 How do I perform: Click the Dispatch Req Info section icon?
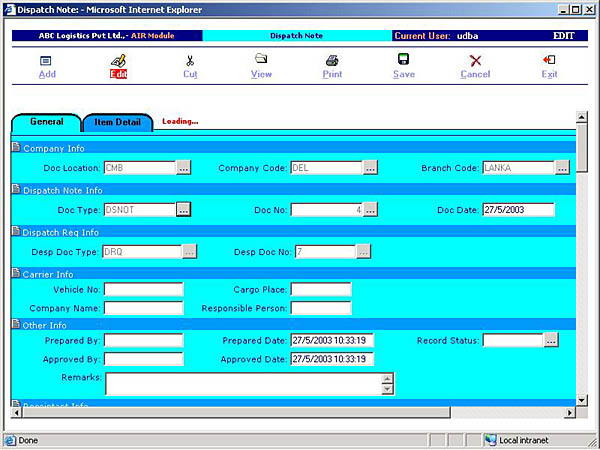[x=16, y=231]
